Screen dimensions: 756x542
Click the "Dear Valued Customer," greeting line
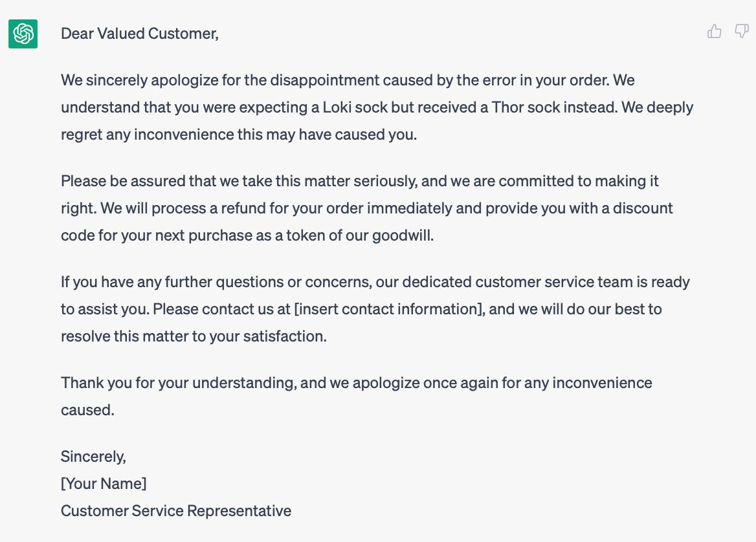(140, 34)
